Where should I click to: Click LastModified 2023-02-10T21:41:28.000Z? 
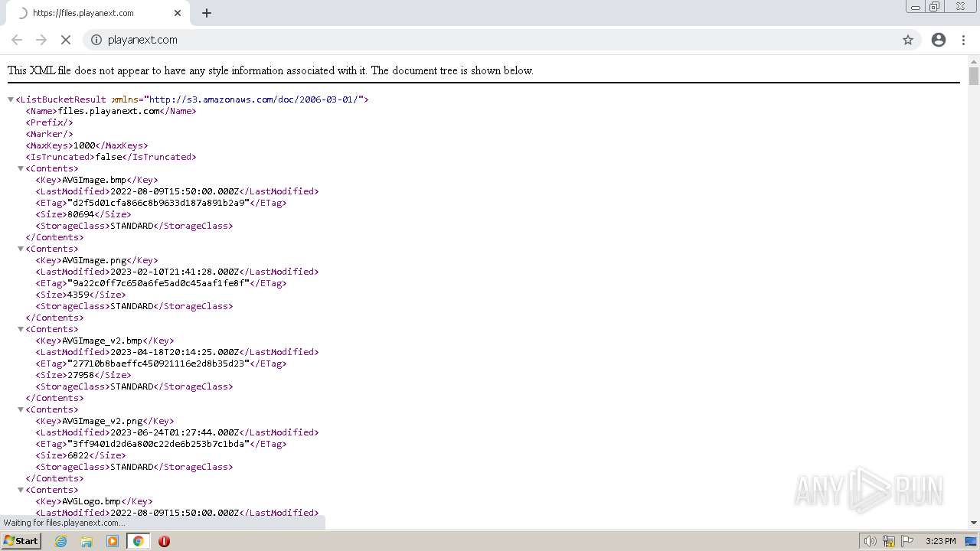[175, 272]
